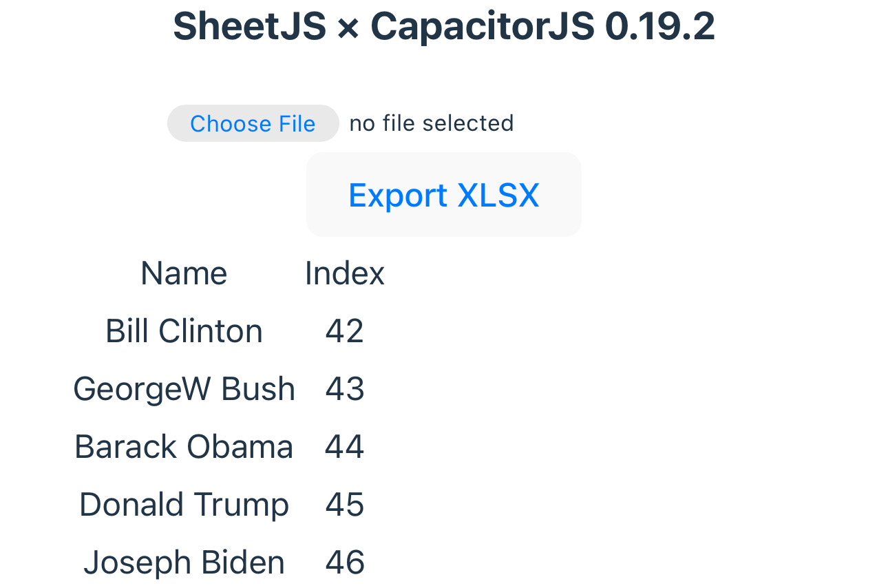Click the Choose File button
Viewport: 888px width, 588px height.
[x=253, y=124]
